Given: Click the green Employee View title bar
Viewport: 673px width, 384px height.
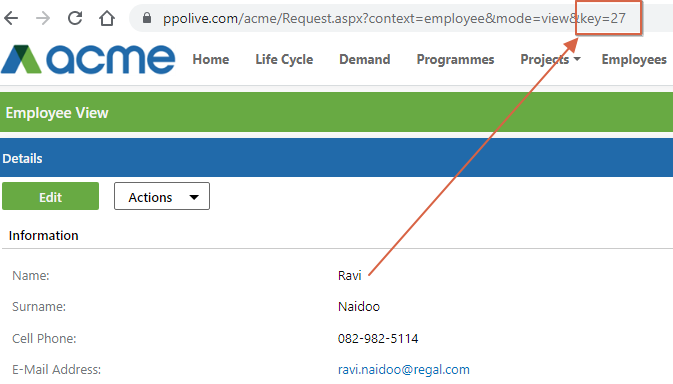Looking at the screenshot, I should click(336, 112).
